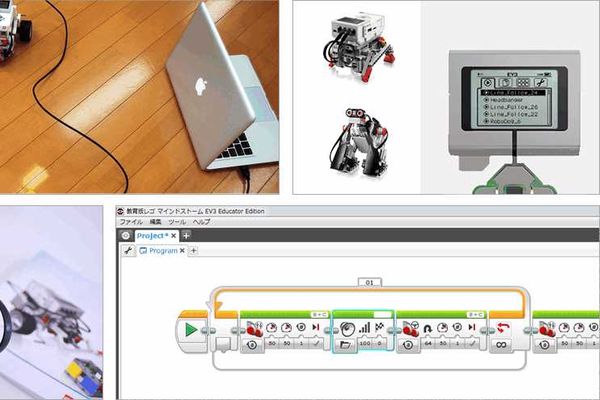Add a new program with plus button

pos(194,251)
